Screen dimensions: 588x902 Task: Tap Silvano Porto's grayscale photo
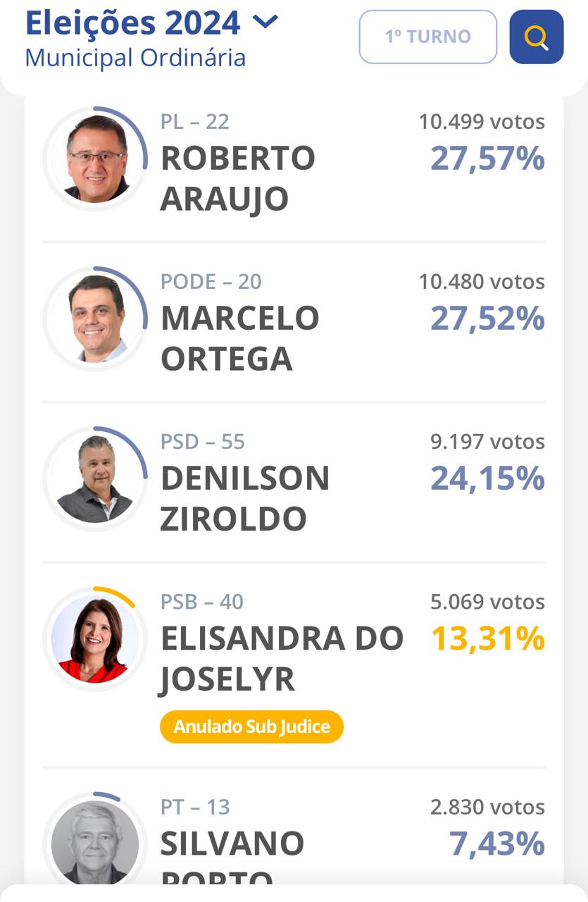coord(96,843)
